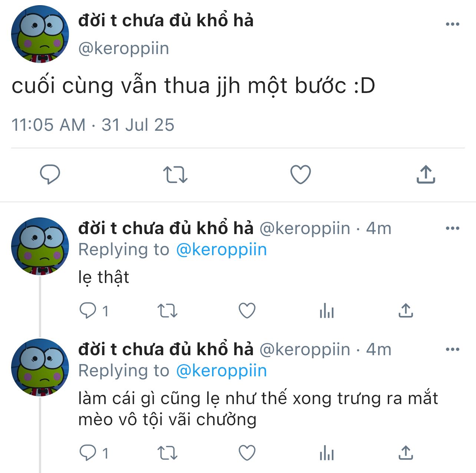Like the "làm cái gì" reply

click(247, 453)
